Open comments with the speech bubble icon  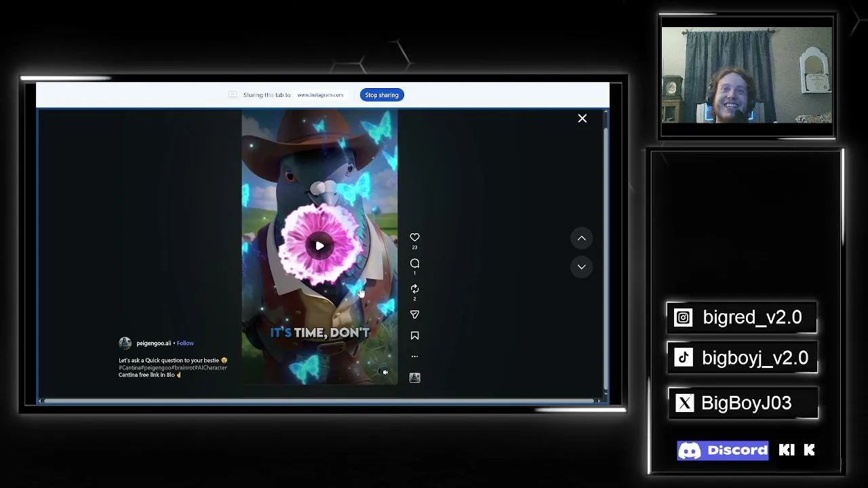(414, 263)
